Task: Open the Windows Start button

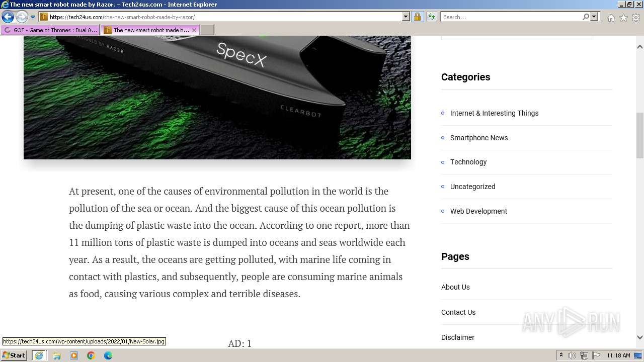Action: [x=14, y=355]
